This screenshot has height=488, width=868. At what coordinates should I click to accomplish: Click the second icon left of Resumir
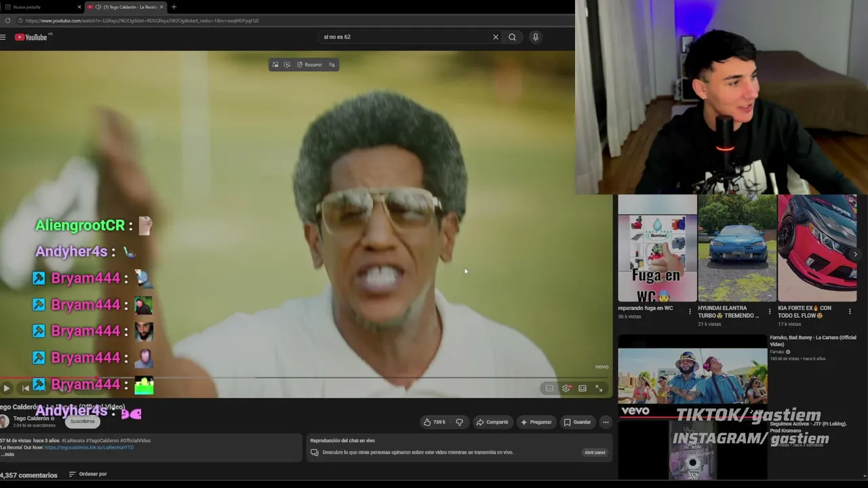click(x=287, y=64)
